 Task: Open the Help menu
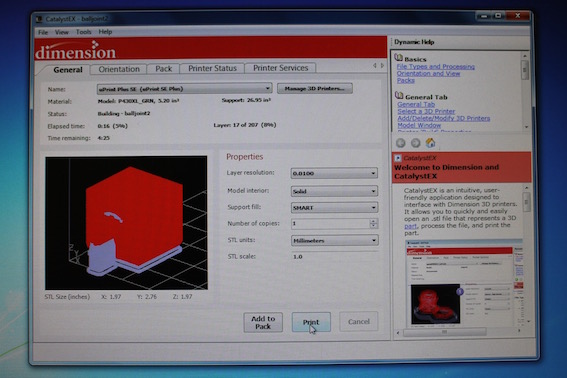click(x=105, y=32)
